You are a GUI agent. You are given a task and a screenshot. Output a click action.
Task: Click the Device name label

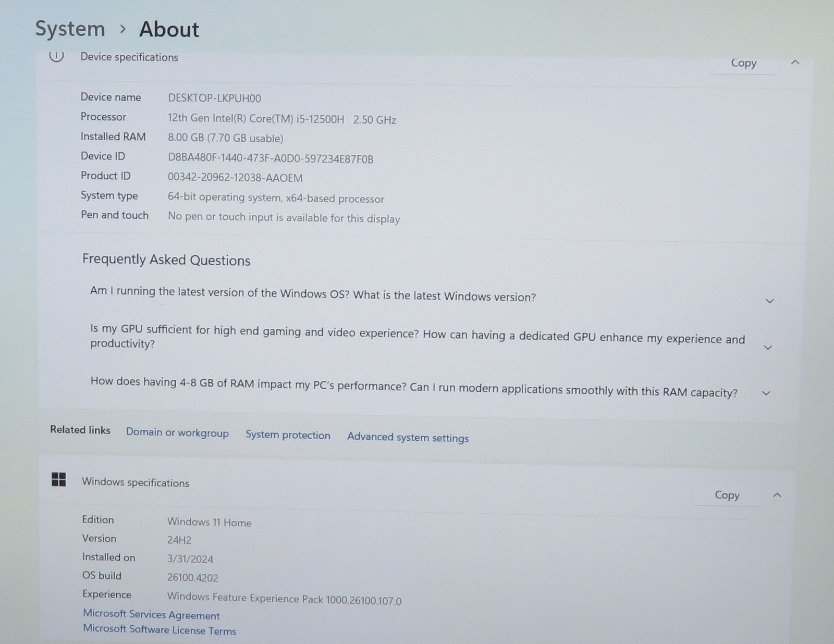click(x=111, y=97)
